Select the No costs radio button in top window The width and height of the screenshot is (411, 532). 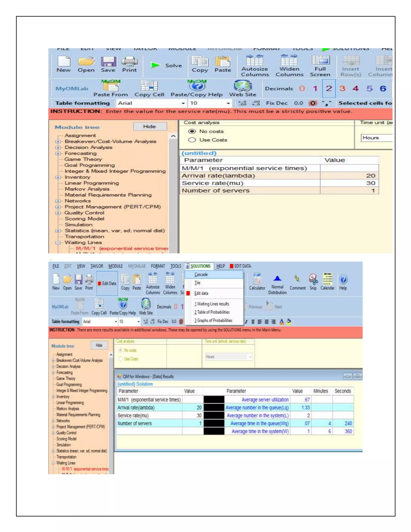tap(192, 131)
